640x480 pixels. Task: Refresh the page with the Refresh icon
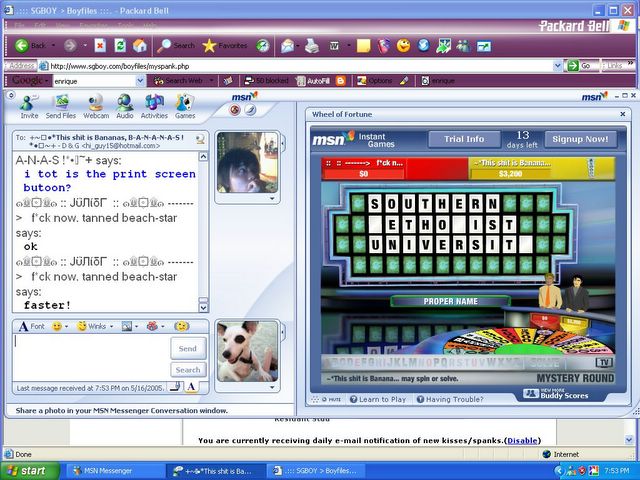pyautogui.click(x=120, y=45)
